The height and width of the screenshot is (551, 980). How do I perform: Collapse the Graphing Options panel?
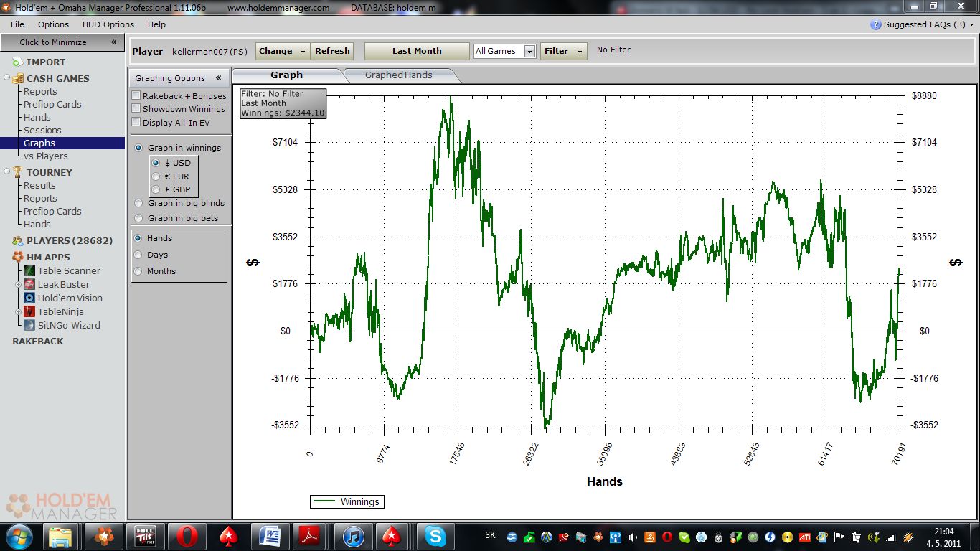click(x=218, y=78)
